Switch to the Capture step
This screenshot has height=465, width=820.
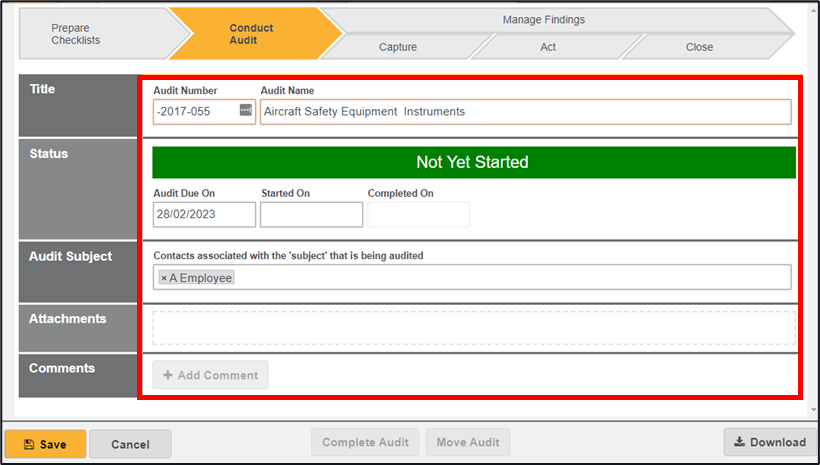398,47
